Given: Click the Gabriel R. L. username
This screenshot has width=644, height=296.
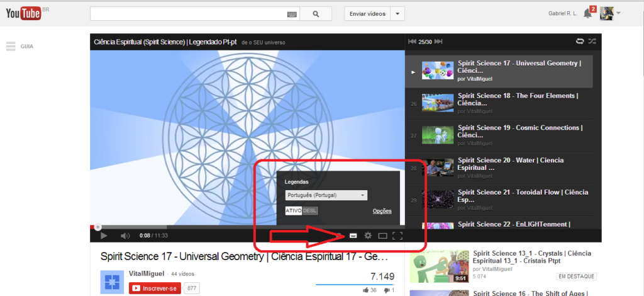Looking at the screenshot, I should 563,14.
